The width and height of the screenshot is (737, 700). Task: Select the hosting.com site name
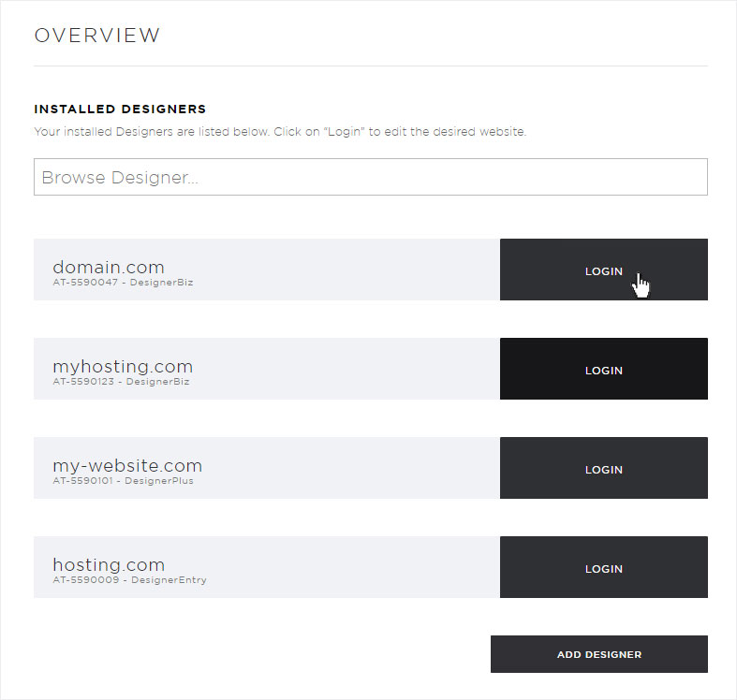tap(109, 564)
